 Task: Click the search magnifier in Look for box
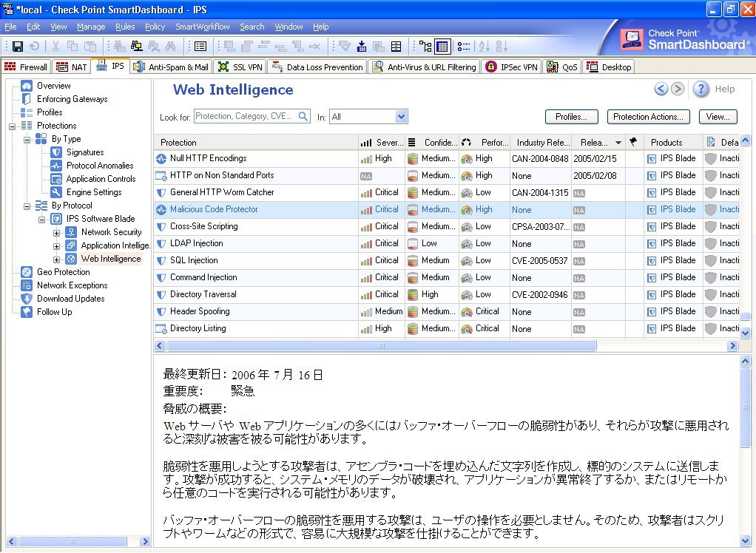click(x=303, y=116)
